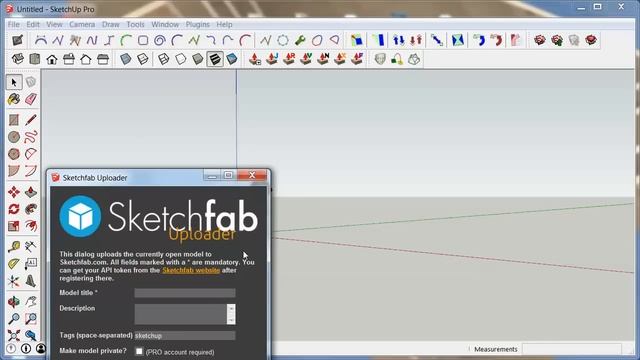Open the Edit menu
The height and width of the screenshot is (360, 640).
(x=33, y=24)
